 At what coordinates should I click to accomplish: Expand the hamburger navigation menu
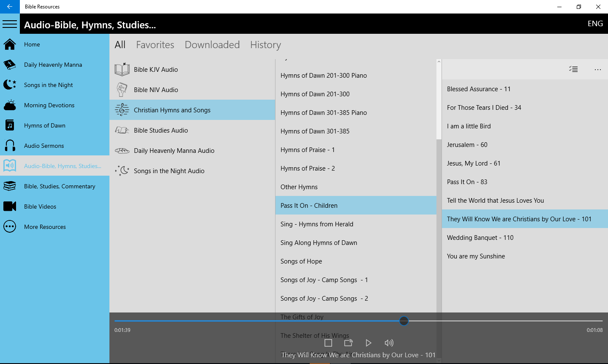(x=10, y=23)
